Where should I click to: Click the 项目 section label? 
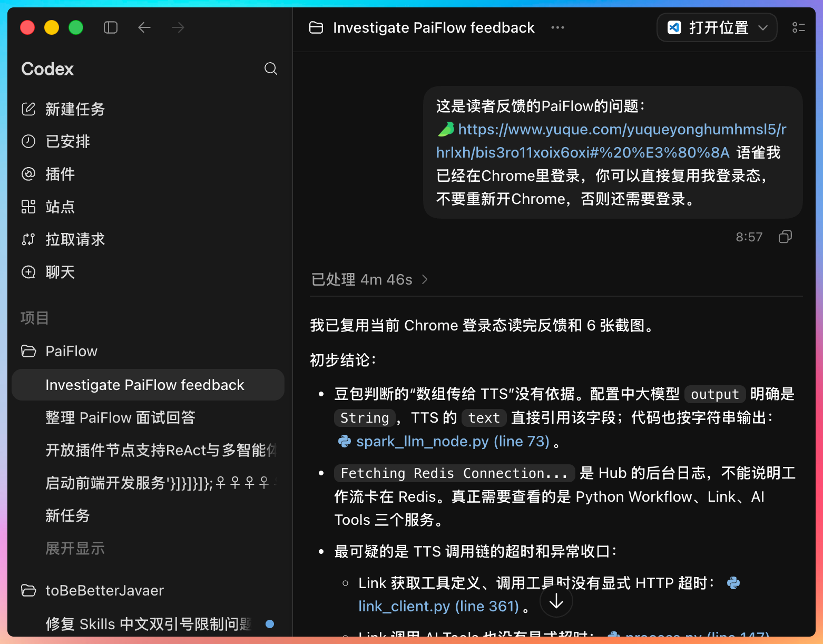tap(35, 318)
